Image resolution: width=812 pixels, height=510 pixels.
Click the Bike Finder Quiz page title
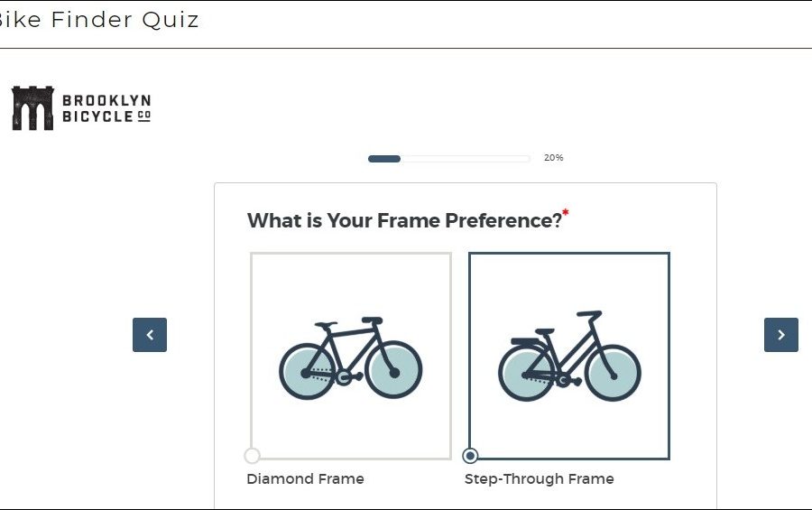97,20
